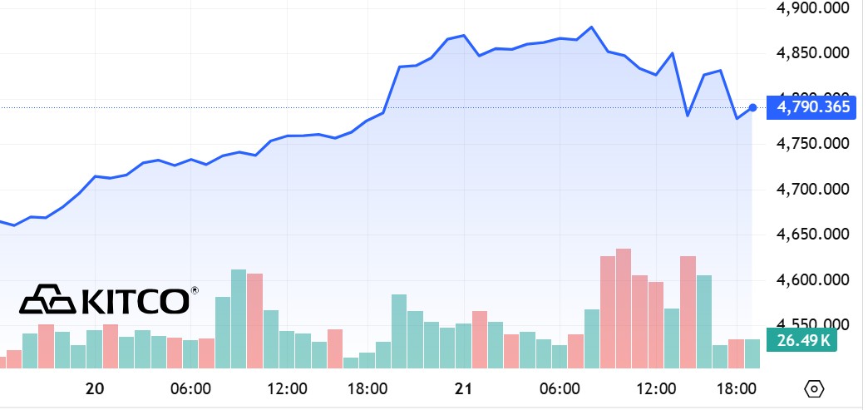This screenshot has height=410, width=868.
Task: Click the 12:00 time label after date 21
Action: point(656,388)
